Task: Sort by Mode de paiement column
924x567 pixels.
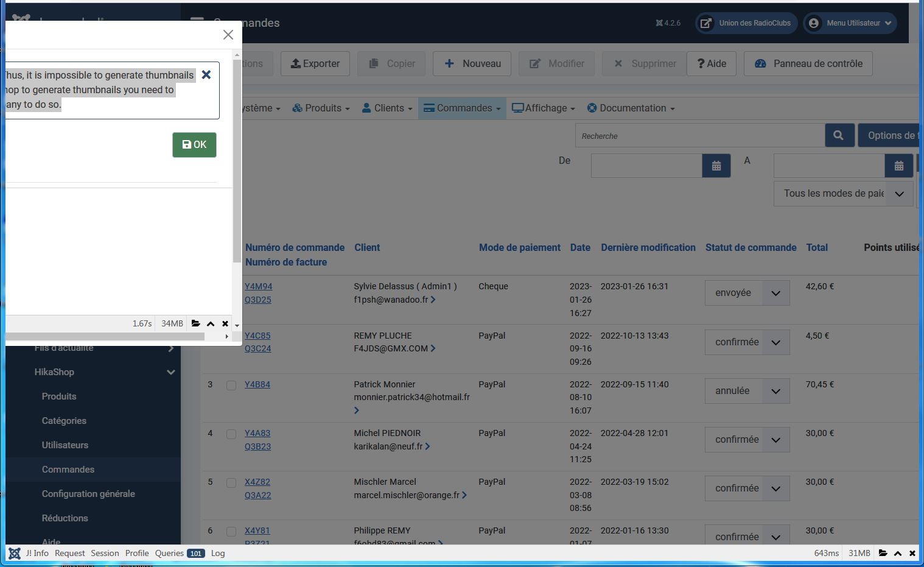Action: (x=520, y=248)
